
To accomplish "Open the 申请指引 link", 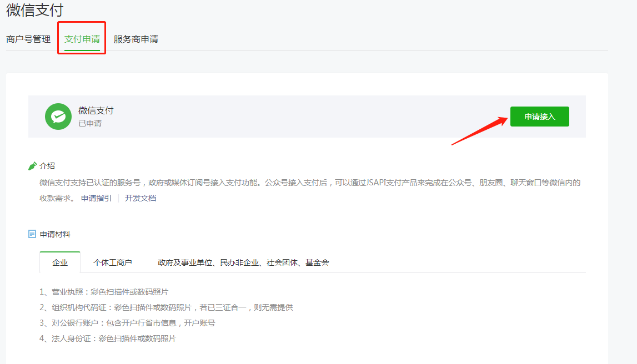I will pyautogui.click(x=96, y=198).
